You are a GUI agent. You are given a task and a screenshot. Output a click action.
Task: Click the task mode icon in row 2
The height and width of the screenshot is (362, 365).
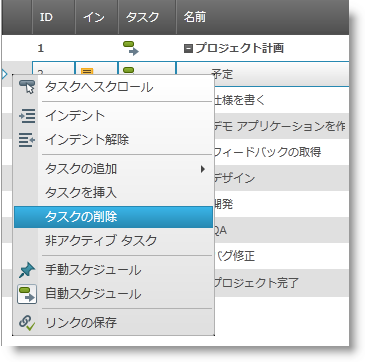point(129,71)
